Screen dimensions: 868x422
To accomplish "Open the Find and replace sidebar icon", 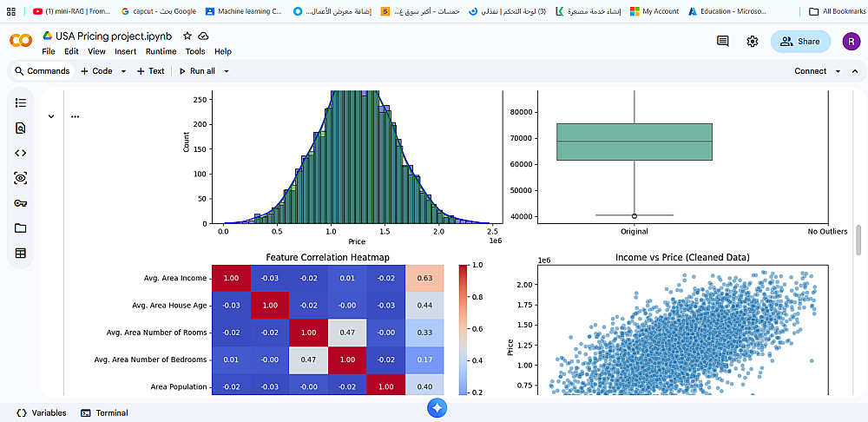I will pos(21,128).
